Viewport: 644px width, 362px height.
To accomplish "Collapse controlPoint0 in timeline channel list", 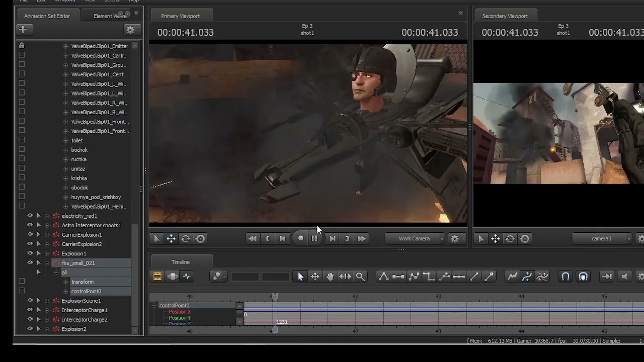I will (154, 306).
